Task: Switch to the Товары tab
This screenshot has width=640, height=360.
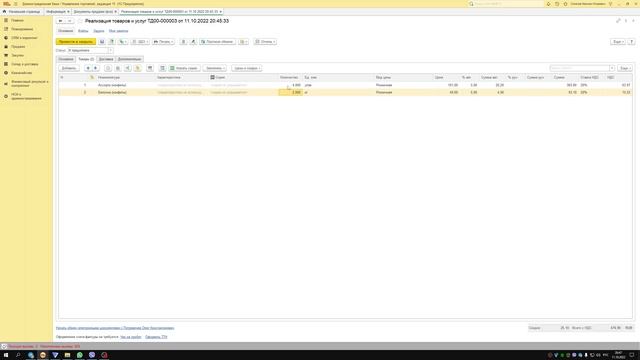Action: [x=86, y=59]
